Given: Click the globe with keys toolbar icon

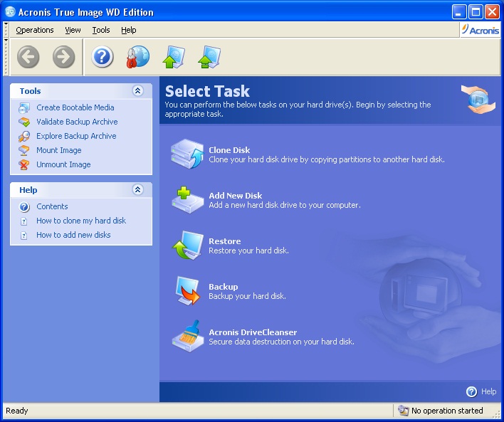Looking at the screenshot, I should tap(138, 57).
